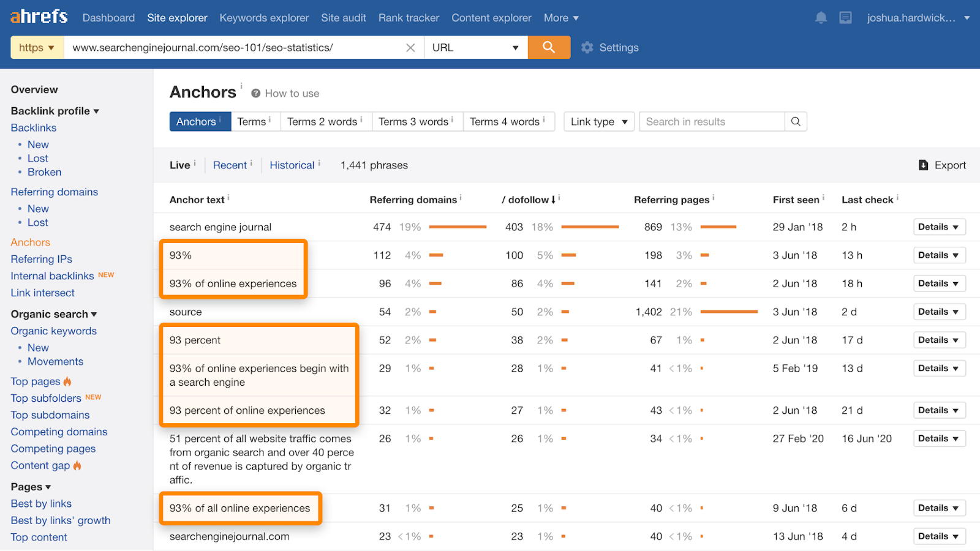Click the Export icon
The height and width of the screenshot is (551, 980).
tap(923, 165)
